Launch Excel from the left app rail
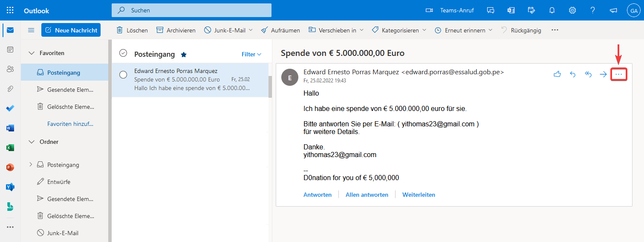 click(x=10, y=148)
